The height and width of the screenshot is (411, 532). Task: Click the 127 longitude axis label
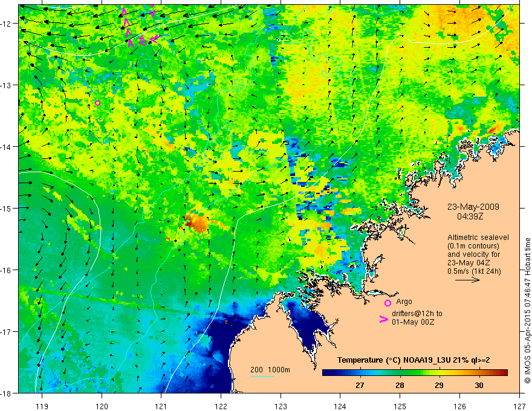(x=519, y=406)
